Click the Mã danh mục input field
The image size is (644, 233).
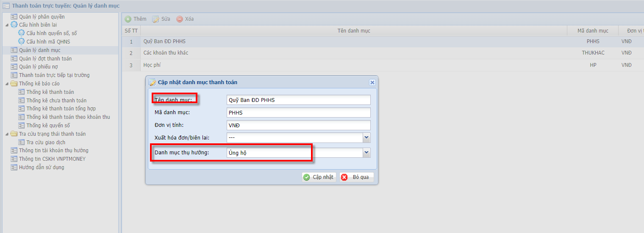(x=298, y=113)
